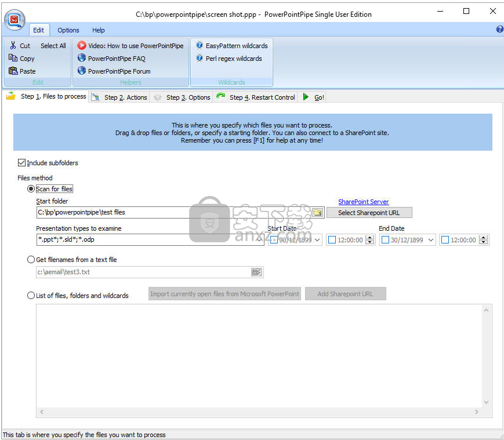Click the green Go play arrow icon

tap(305, 97)
